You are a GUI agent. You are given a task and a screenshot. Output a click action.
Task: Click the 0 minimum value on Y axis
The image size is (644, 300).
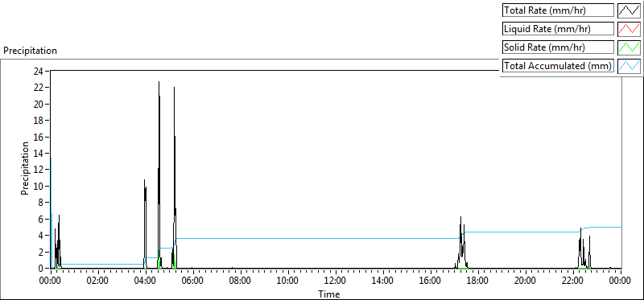tap(42, 269)
